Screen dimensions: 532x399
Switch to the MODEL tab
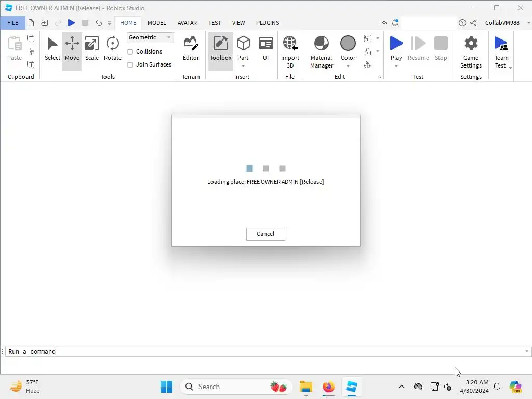point(157,23)
